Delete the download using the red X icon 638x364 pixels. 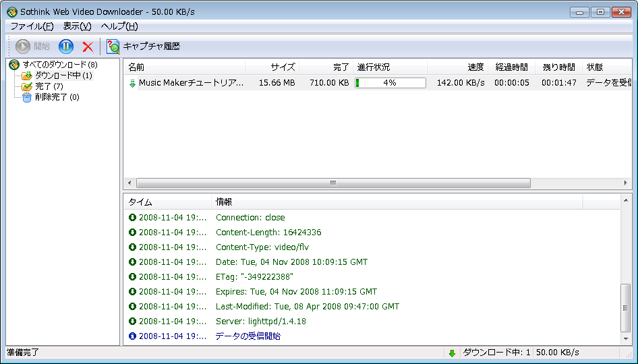(x=88, y=47)
